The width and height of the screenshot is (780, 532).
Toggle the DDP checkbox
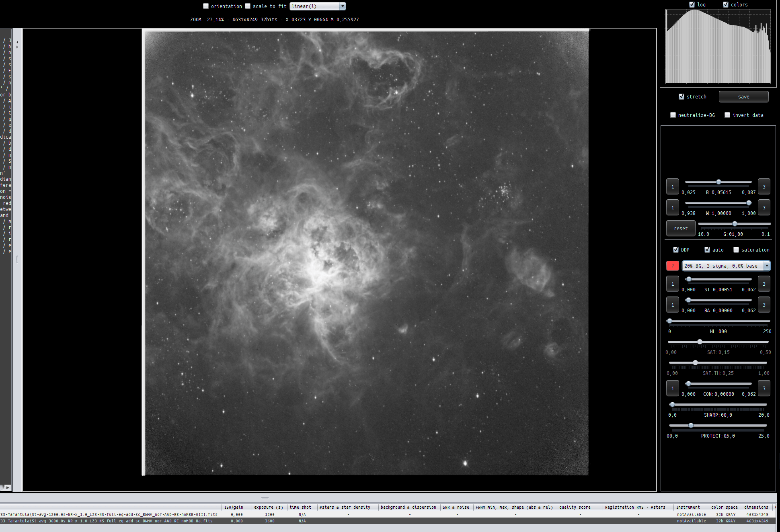point(676,250)
